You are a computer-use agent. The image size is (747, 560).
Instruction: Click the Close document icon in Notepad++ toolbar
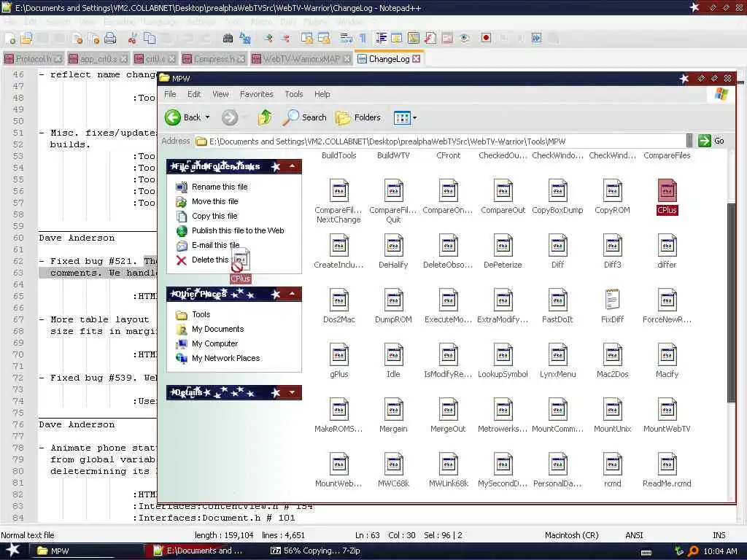tap(77, 38)
